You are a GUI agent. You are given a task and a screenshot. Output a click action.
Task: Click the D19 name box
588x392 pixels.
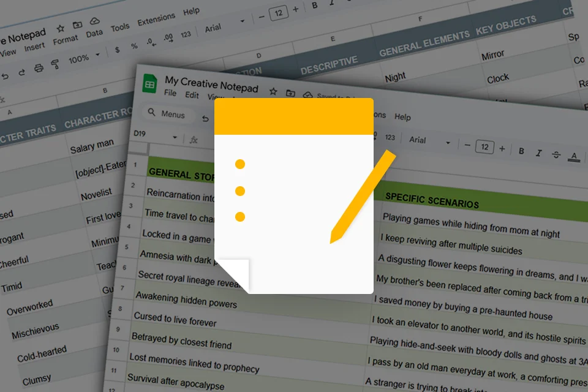click(x=140, y=134)
